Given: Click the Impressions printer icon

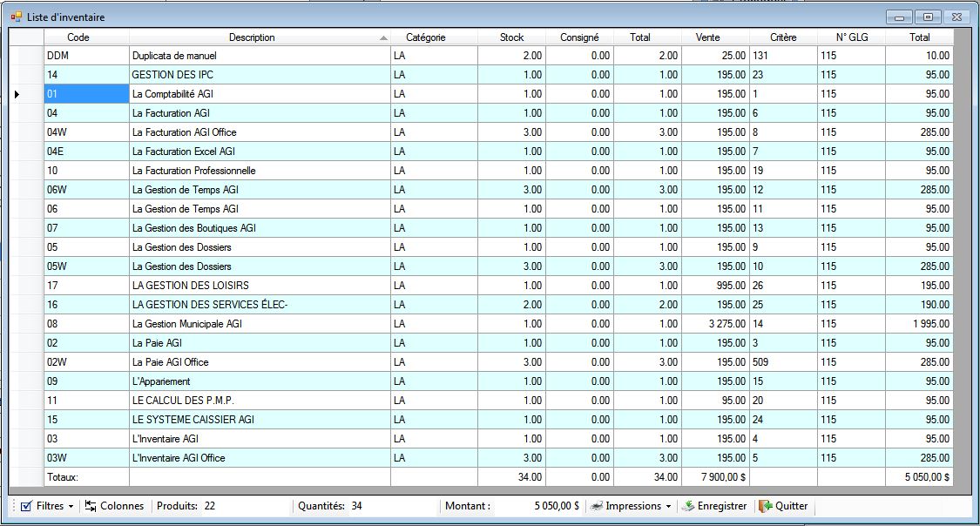Looking at the screenshot, I should 596,506.
